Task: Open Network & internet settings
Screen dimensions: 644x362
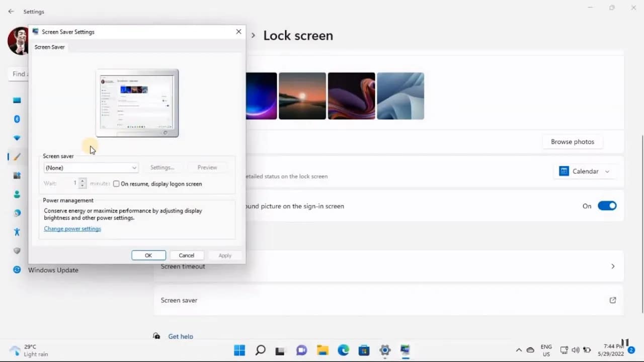Action: click(x=17, y=138)
